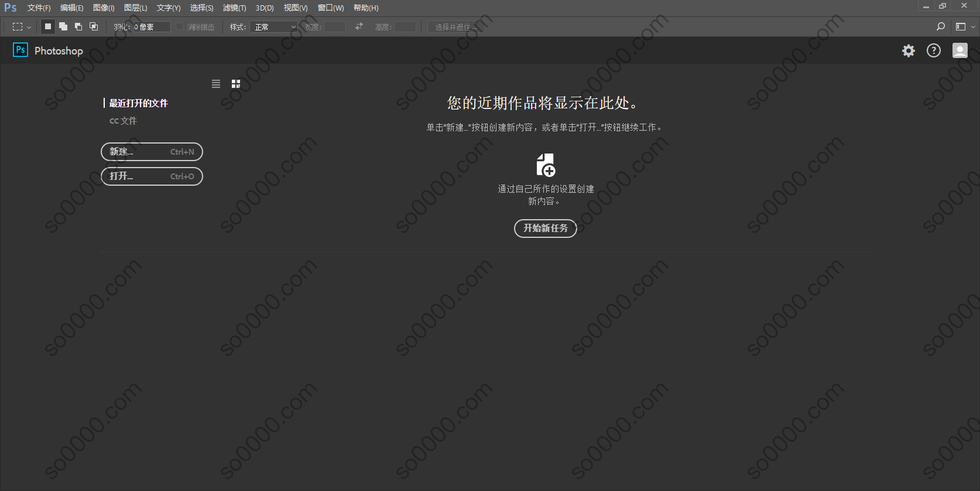The width and height of the screenshot is (980, 491).
Task: Open the 帮助(H) menu
Action: 366,8
